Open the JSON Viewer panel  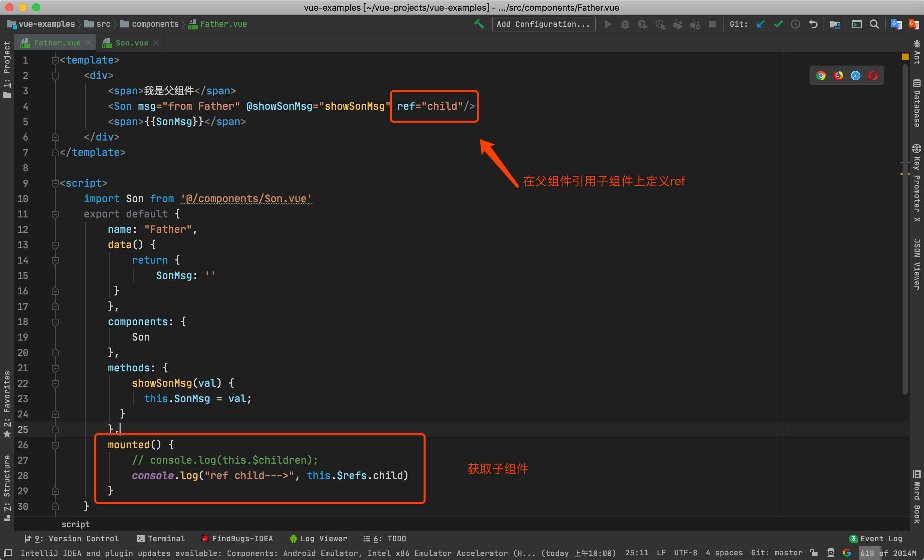(x=917, y=264)
